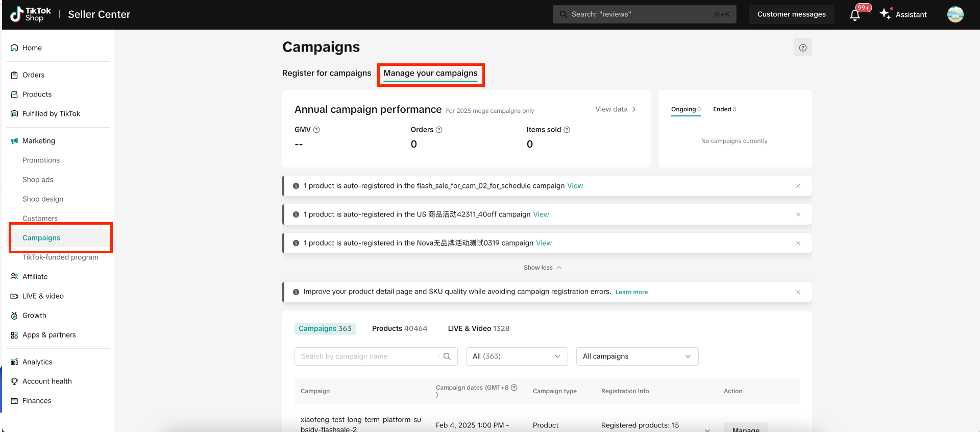Click the Learn more link
The image size is (980, 432).
[x=631, y=292]
